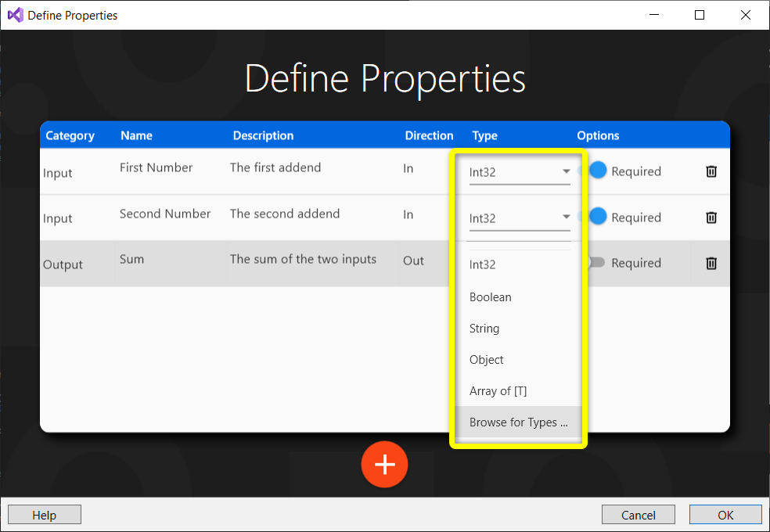The width and height of the screenshot is (770, 532).
Task: Select Boolean from the type list
Action: (x=491, y=297)
